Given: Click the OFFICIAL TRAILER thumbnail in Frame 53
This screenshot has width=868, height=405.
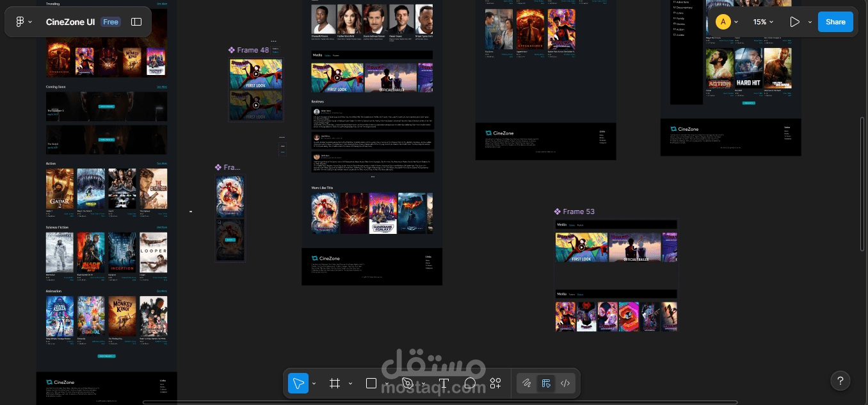Looking at the screenshot, I should click(x=635, y=247).
